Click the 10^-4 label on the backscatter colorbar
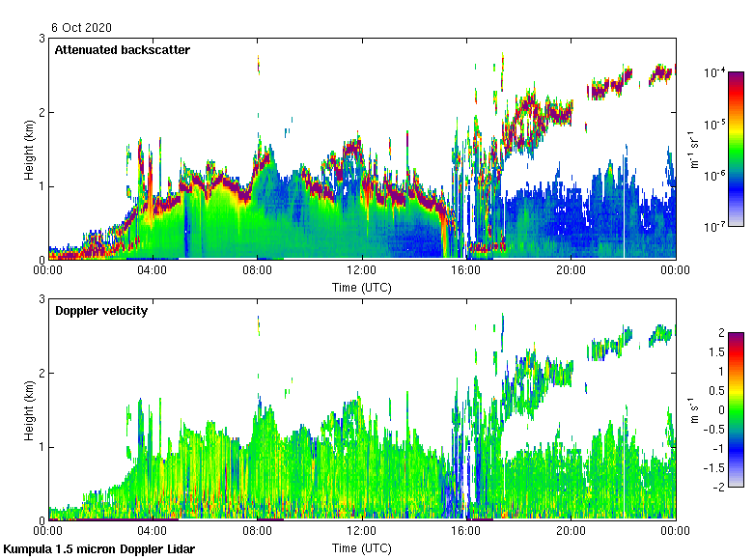Image resolution: width=753 pixels, height=560 pixels. point(713,72)
